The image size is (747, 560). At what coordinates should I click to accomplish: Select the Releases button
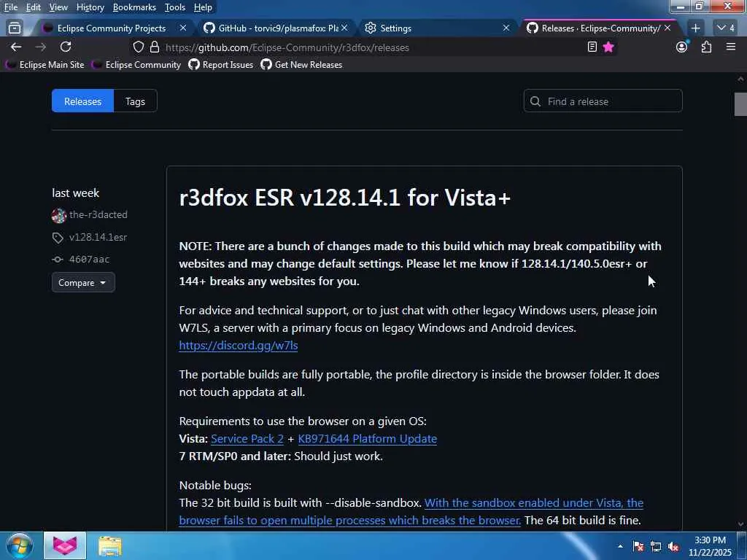tap(83, 101)
